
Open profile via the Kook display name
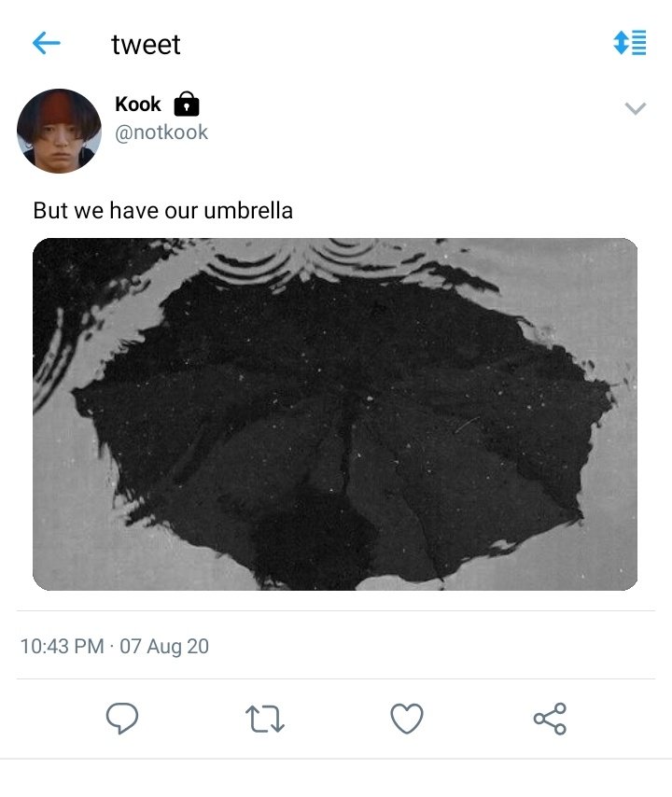tap(138, 105)
